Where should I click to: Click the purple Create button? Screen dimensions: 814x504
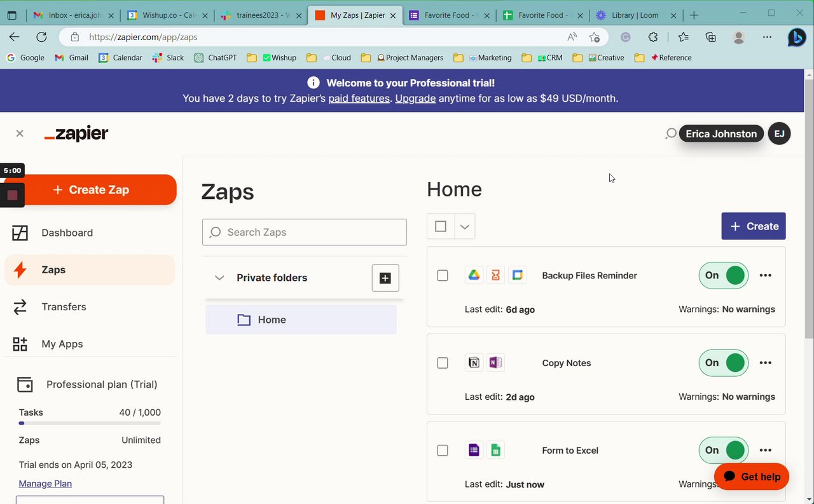point(754,226)
